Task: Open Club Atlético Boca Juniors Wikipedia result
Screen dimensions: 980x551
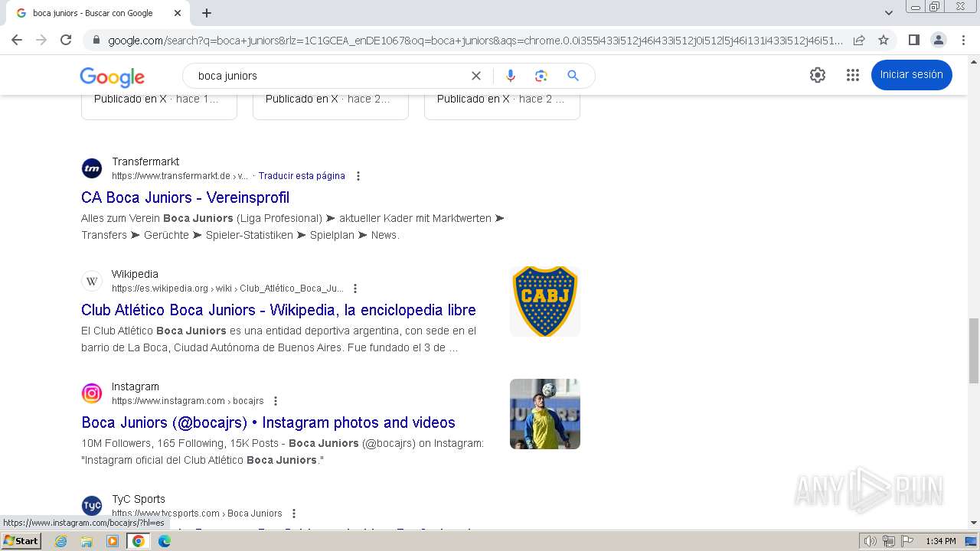Action: point(279,310)
